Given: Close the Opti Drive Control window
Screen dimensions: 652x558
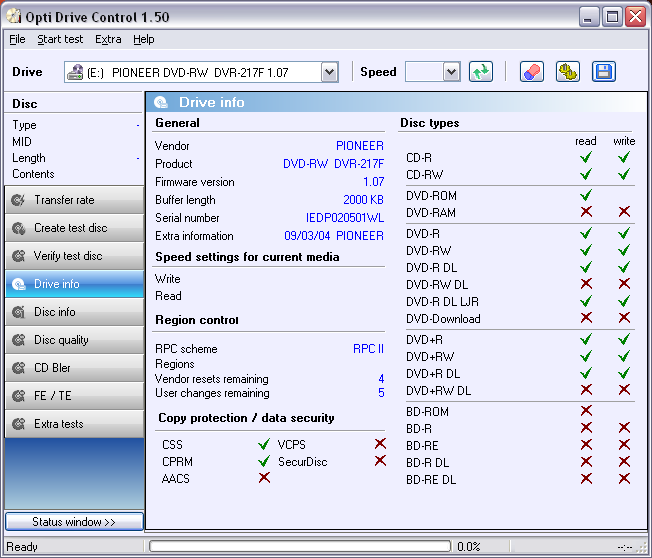Looking at the screenshot, I should [x=636, y=17].
